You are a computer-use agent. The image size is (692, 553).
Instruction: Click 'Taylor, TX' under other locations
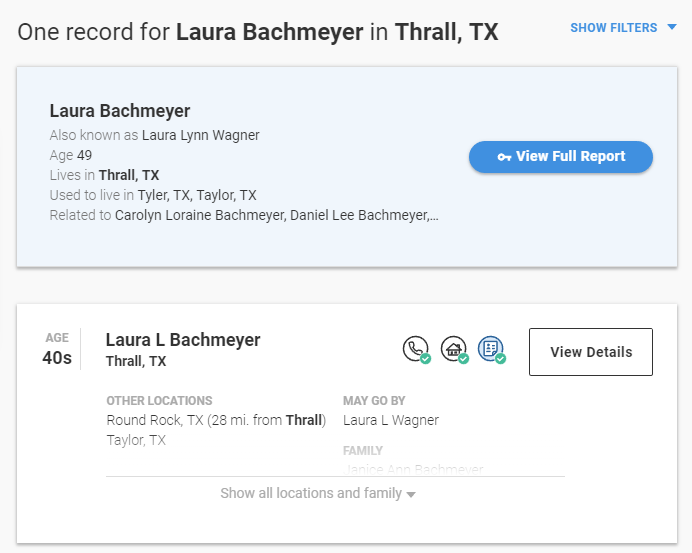136,440
